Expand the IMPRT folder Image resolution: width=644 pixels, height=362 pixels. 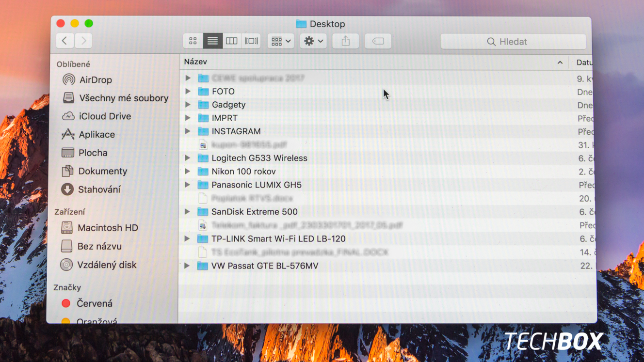click(x=188, y=118)
